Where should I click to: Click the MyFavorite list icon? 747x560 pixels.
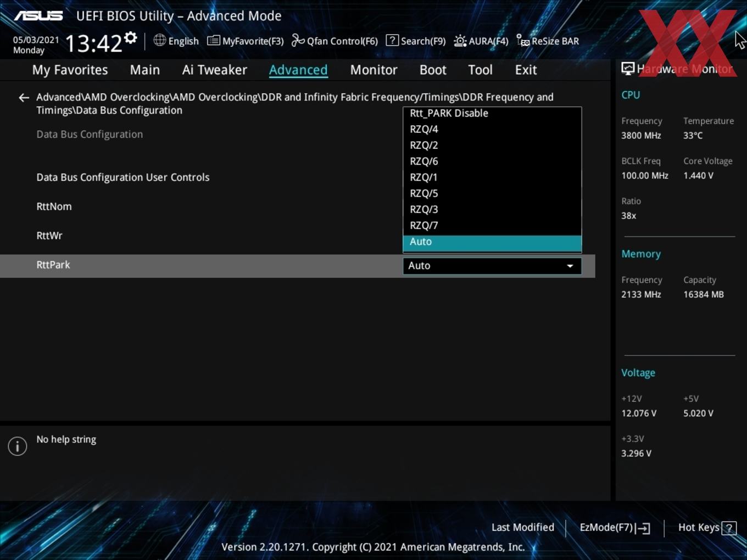pyautogui.click(x=214, y=41)
